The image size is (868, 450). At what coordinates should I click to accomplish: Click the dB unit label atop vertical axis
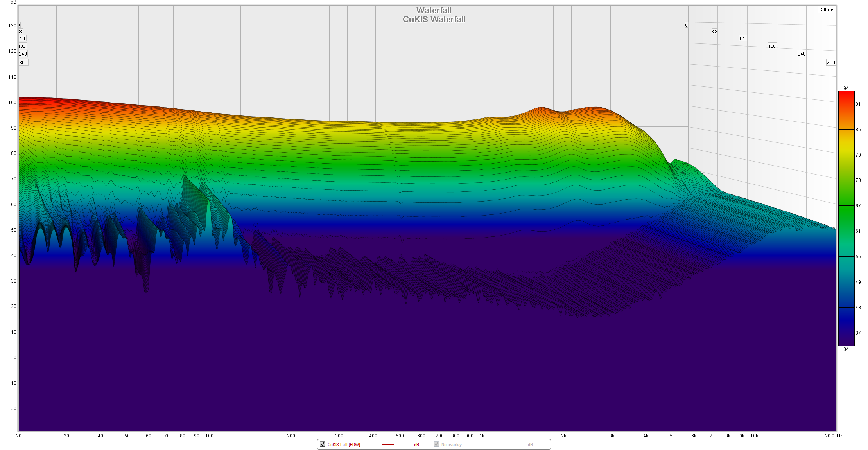[x=13, y=2]
